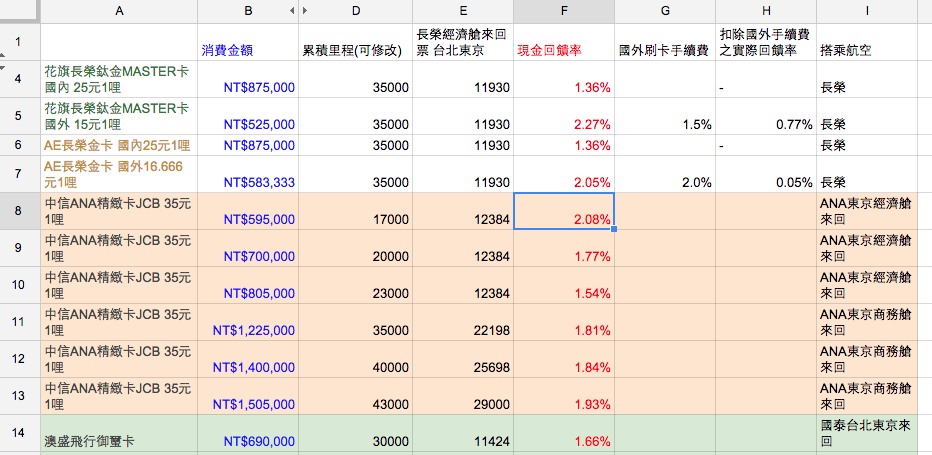Select column I header
The height and width of the screenshot is (455, 932).
tap(867, 11)
